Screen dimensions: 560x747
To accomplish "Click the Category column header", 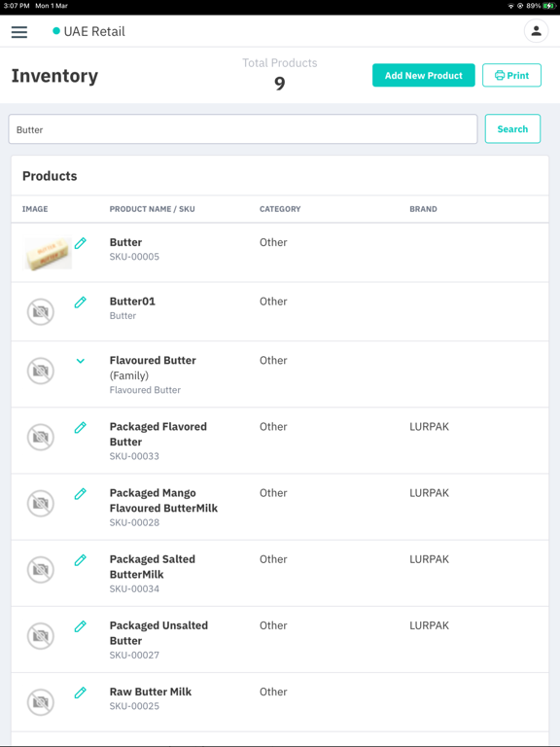I will tap(280, 209).
